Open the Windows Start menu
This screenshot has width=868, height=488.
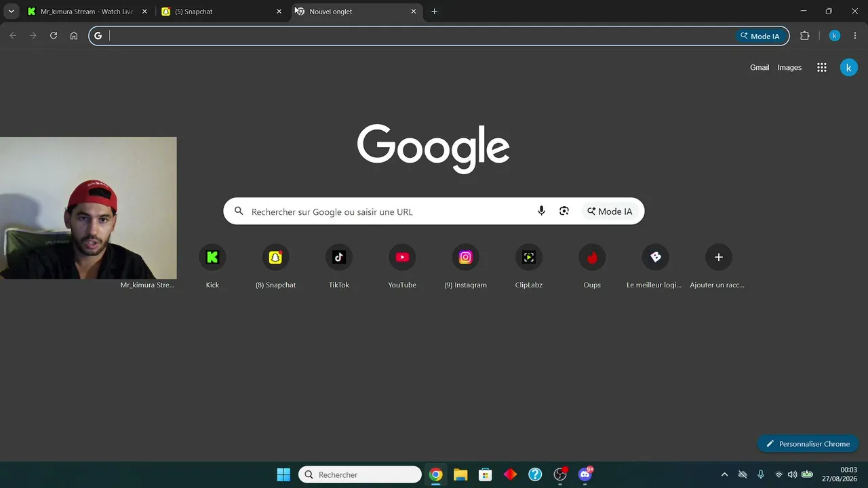tap(283, 474)
